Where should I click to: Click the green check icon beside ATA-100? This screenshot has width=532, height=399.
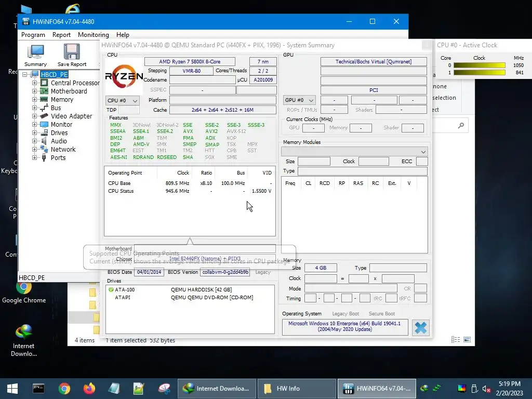click(x=111, y=289)
